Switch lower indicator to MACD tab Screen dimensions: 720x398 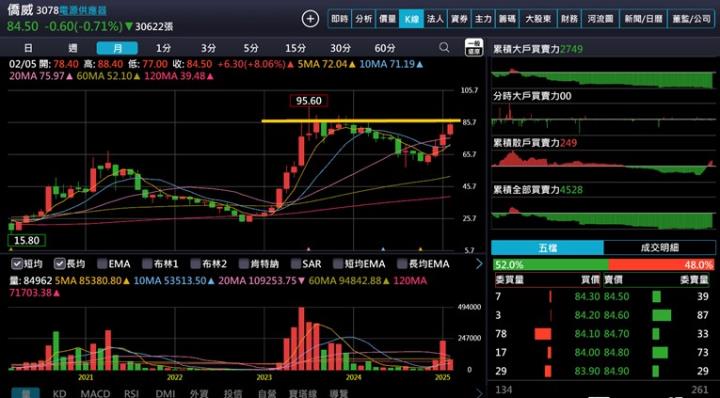95,393
